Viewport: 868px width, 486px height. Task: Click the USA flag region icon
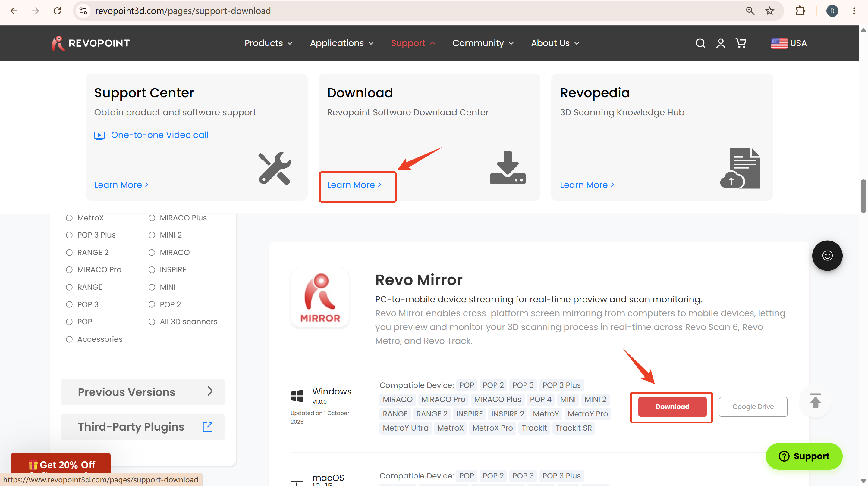779,43
